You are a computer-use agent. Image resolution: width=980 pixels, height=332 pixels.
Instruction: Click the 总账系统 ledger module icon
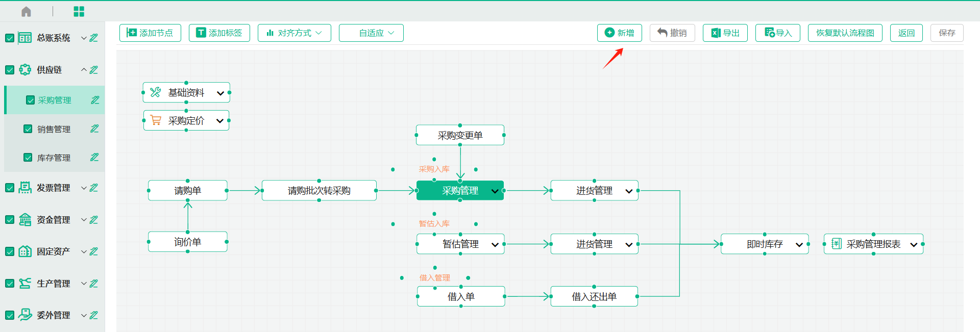click(25, 38)
